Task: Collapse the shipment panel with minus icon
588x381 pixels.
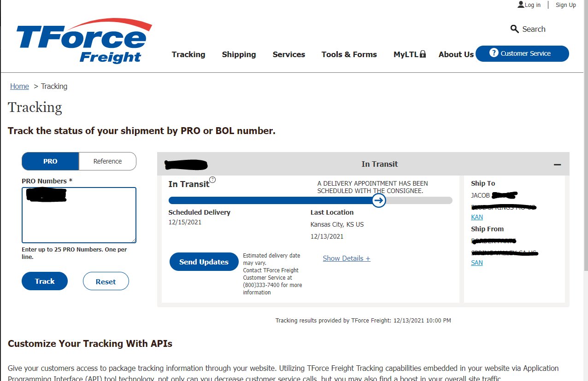Action: 557,164
